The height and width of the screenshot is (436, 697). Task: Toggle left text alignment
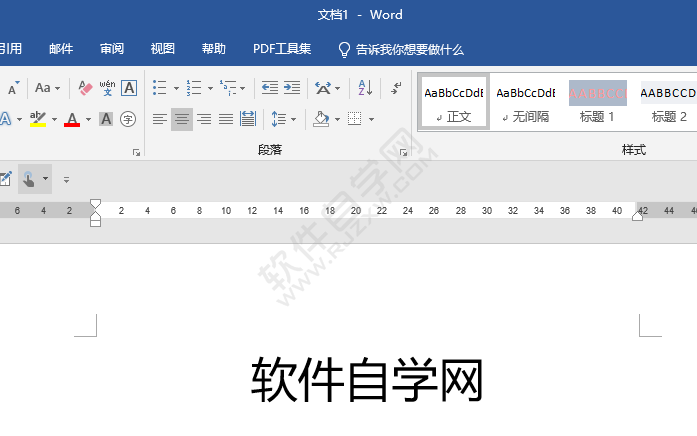[x=160, y=119]
